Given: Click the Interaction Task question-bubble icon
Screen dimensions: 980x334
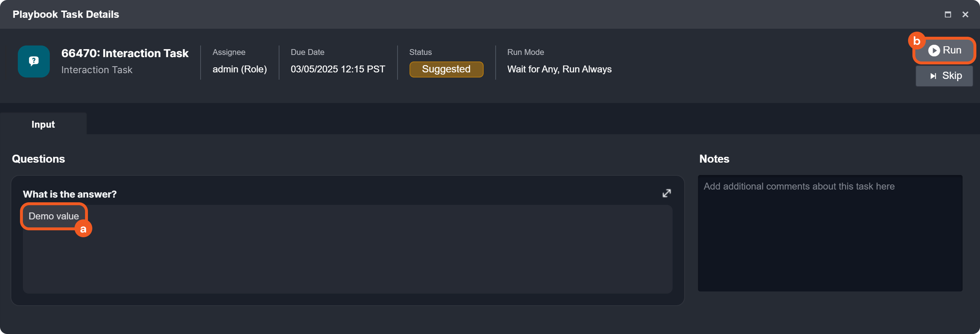Looking at the screenshot, I should coord(33,61).
